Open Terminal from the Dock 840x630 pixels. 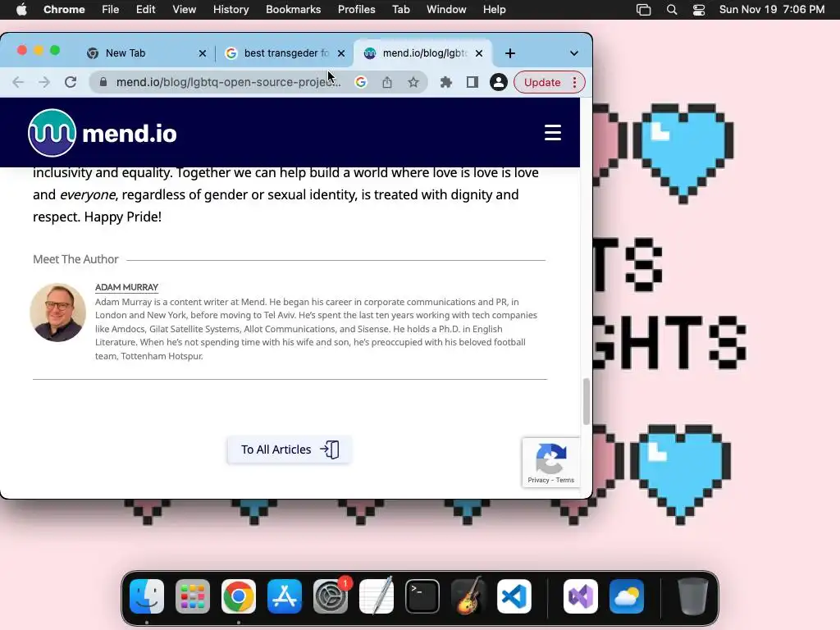pyautogui.click(x=422, y=596)
